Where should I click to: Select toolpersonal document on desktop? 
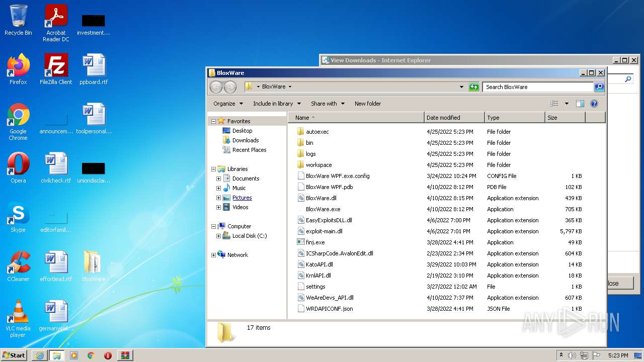click(x=94, y=119)
